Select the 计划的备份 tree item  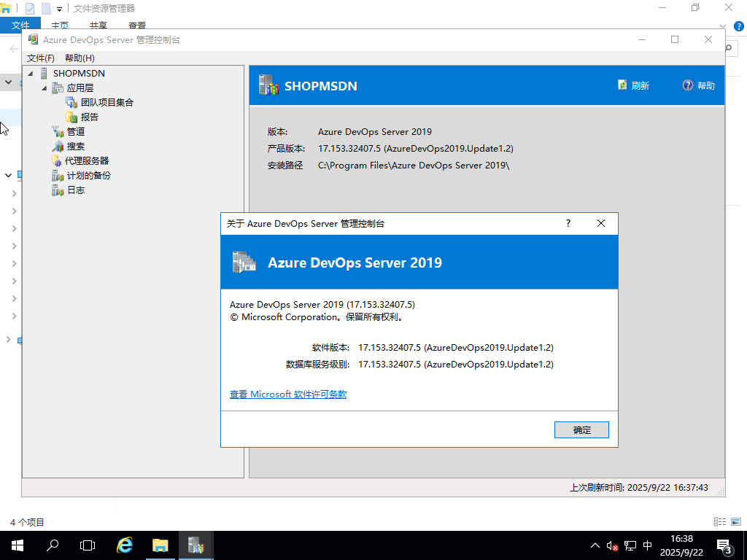coord(88,176)
